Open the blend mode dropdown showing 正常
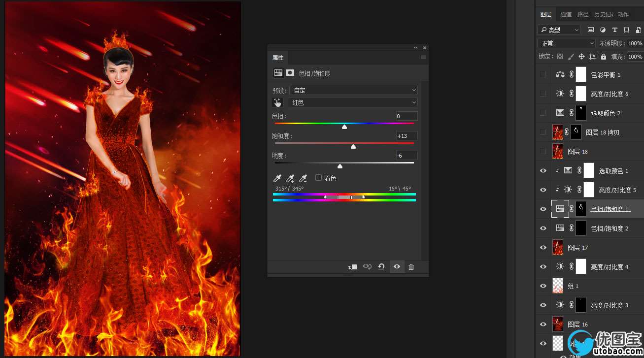Screen dimensions: 644x358 [566, 43]
